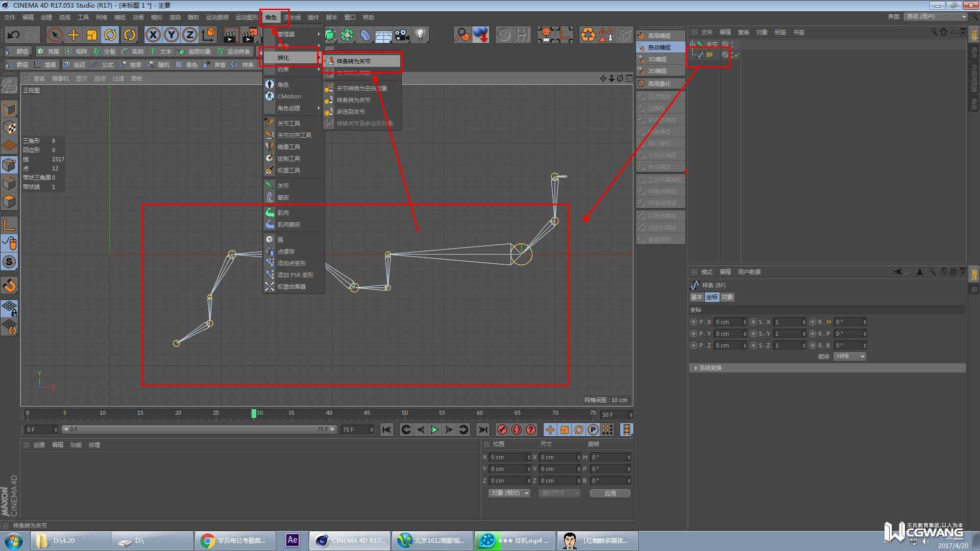Click the Undo arrow icon

[14, 35]
